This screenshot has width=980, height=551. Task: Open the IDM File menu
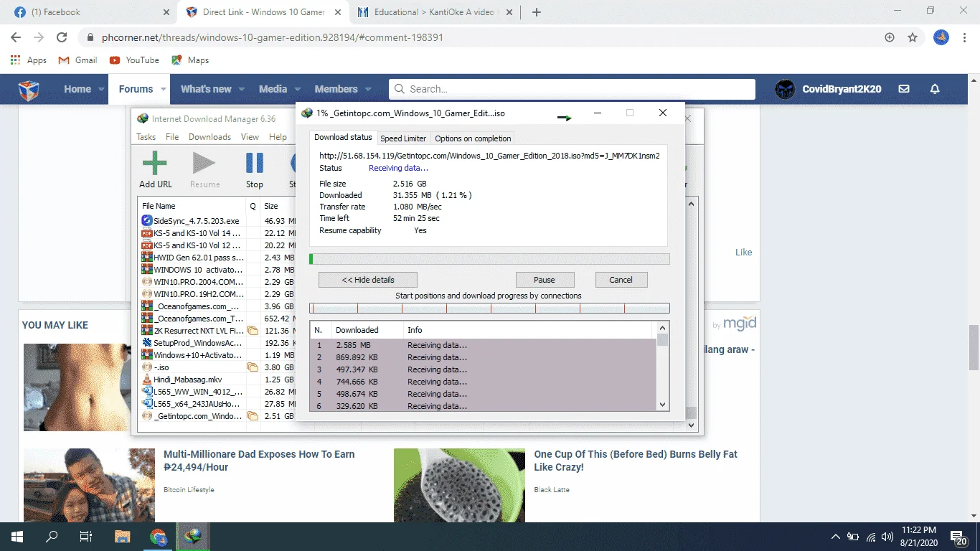pyautogui.click(x=172, y=137)
